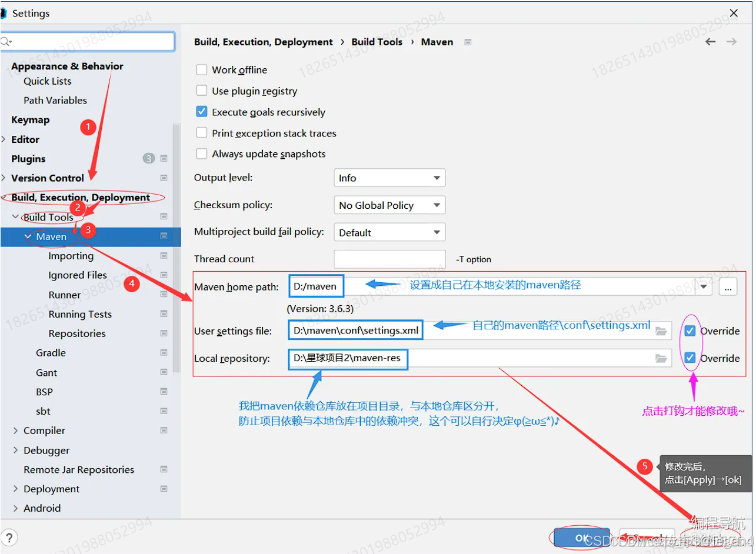
Task: Open the Gradle settings page
Action: (51, 353)
